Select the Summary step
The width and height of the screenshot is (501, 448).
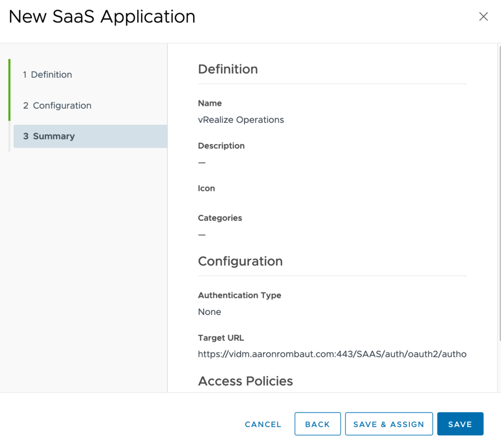pyautogui.click(x=49, y=136)
